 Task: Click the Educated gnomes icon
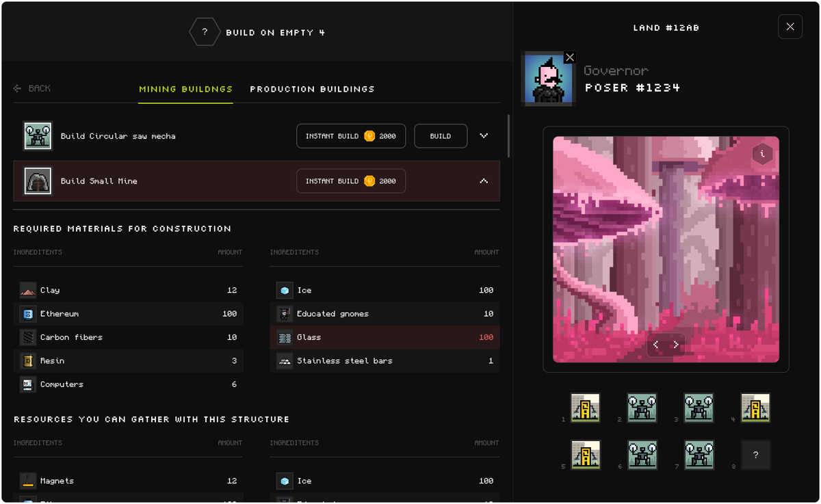(x=285, y=314)
